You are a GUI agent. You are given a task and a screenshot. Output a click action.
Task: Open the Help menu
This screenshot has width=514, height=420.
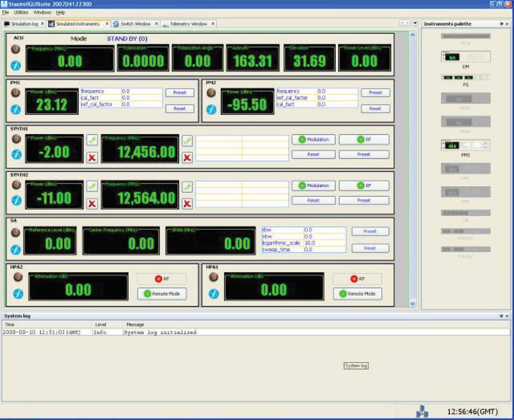point(60,12)
